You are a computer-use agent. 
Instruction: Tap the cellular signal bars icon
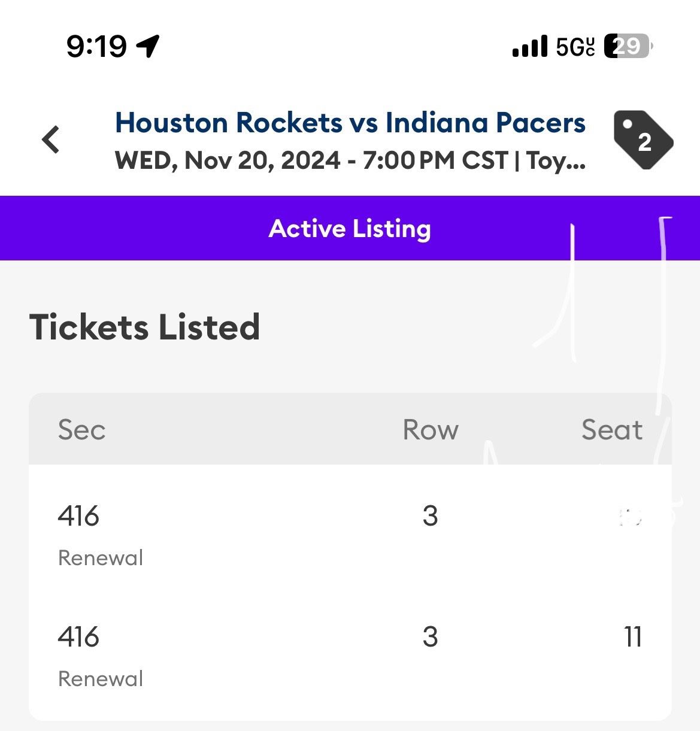click(x=530, y=46)
